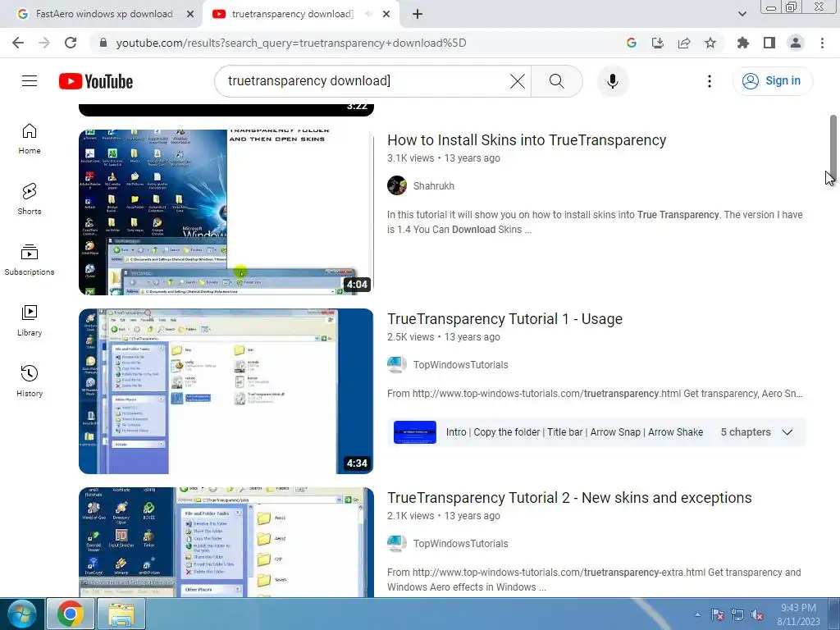Reload the page with the refresh icon
The height and width of the screenshot is (630, 840).
click(x=71, y=43)
